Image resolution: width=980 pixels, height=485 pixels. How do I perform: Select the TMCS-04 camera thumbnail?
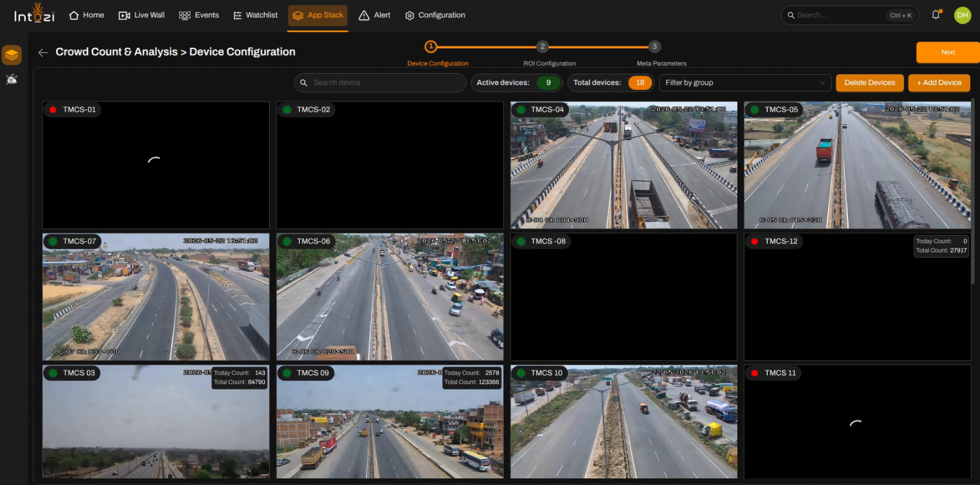(x=623, y=165)
